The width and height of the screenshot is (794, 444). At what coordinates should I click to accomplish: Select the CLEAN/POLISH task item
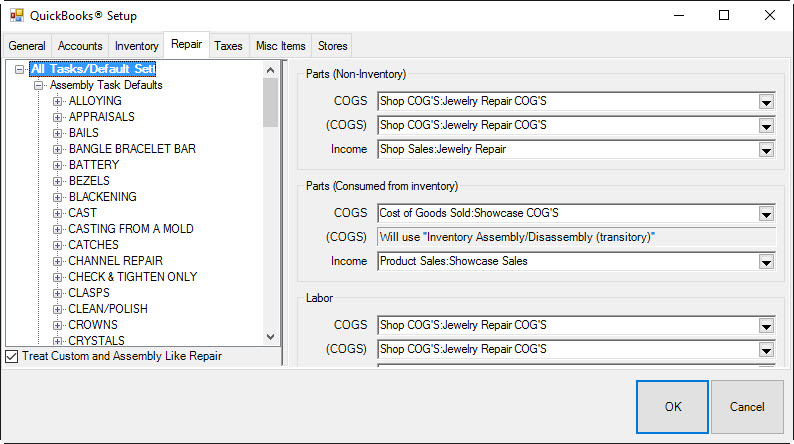click(x=108, y=309)
